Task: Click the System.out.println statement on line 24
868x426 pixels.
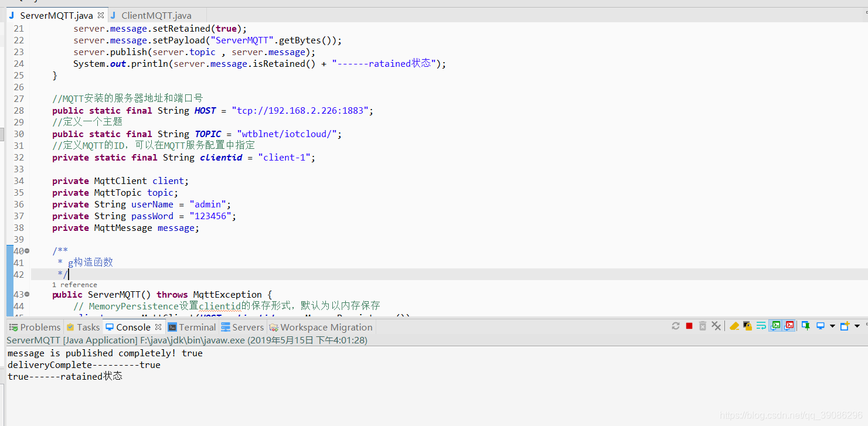Action: pos(260,63)
